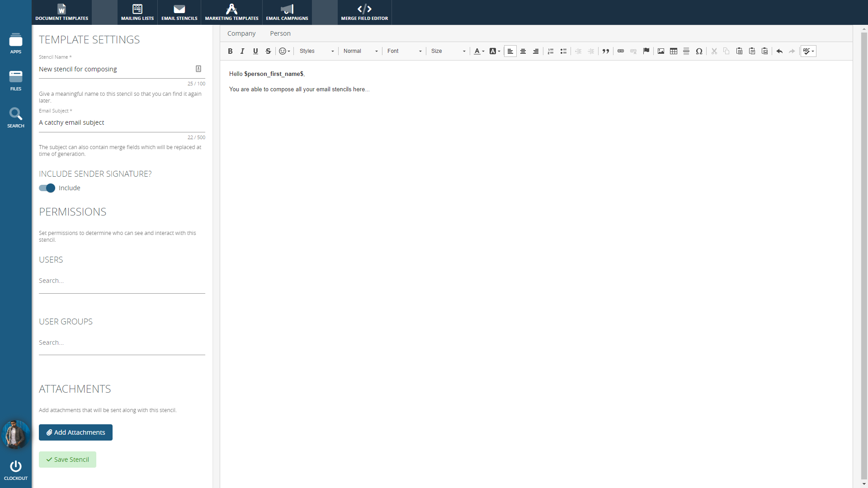Insert an anchor with the flag icon

pos(646,51)
